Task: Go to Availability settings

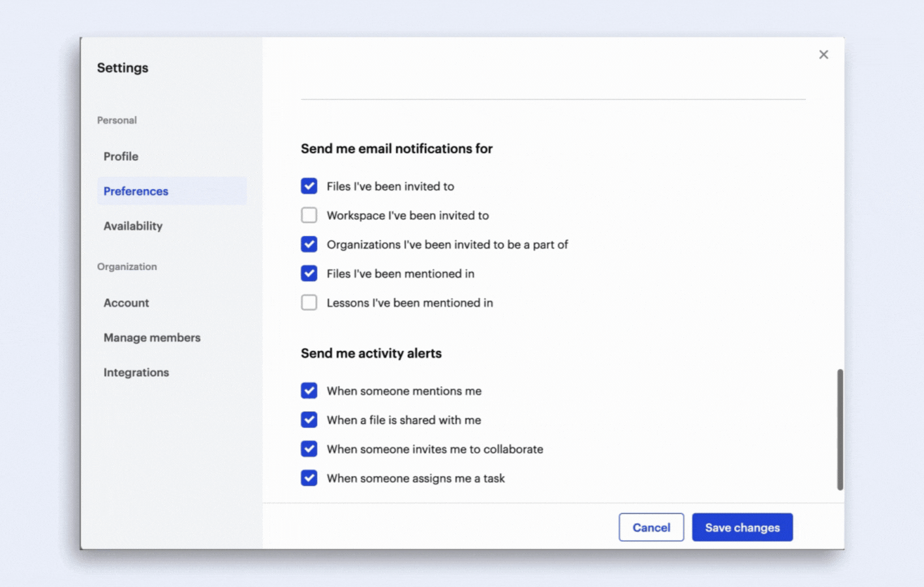Action: coord(133,226)
